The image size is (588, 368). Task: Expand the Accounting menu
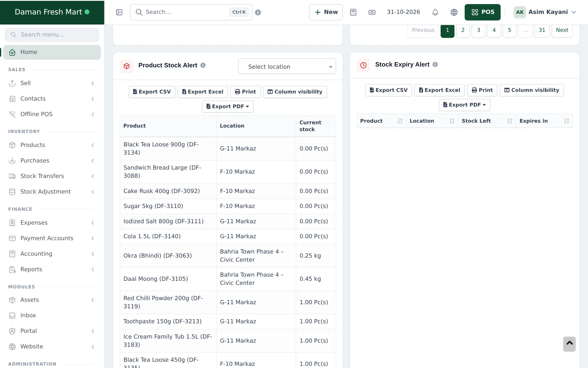click(x=52, y=254)
